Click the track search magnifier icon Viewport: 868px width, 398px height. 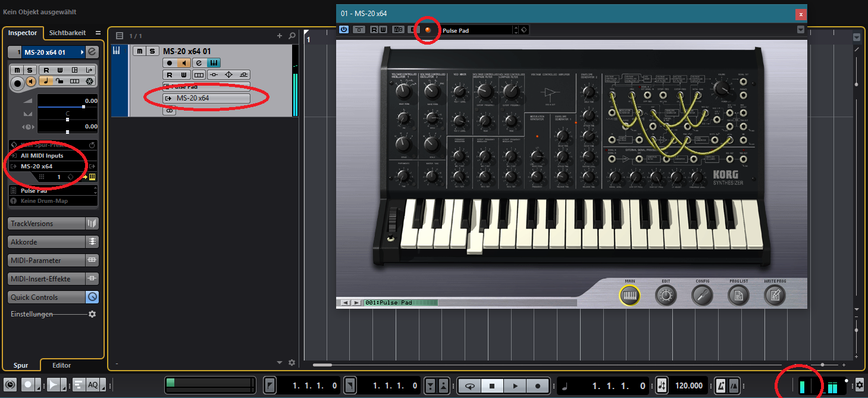tap(292, 36)
